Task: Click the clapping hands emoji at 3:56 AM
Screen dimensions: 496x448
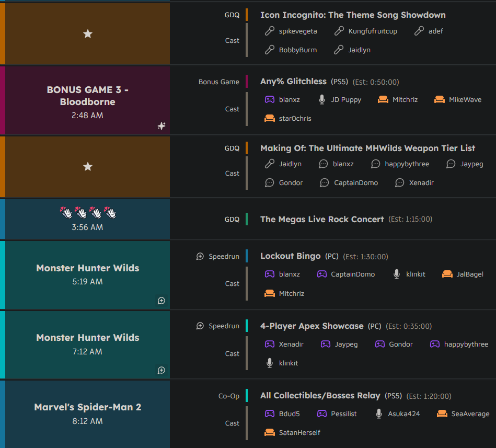Action: 88,213
